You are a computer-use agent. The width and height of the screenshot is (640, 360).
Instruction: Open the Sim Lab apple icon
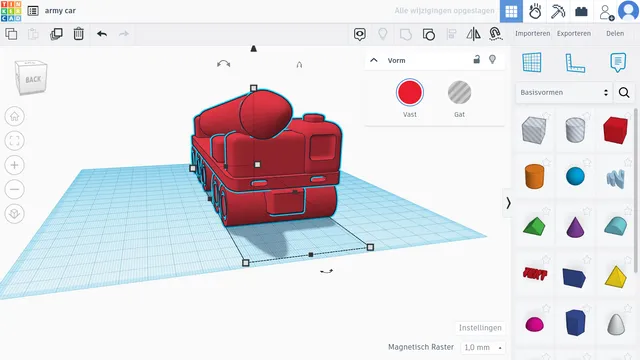(535, 11)
